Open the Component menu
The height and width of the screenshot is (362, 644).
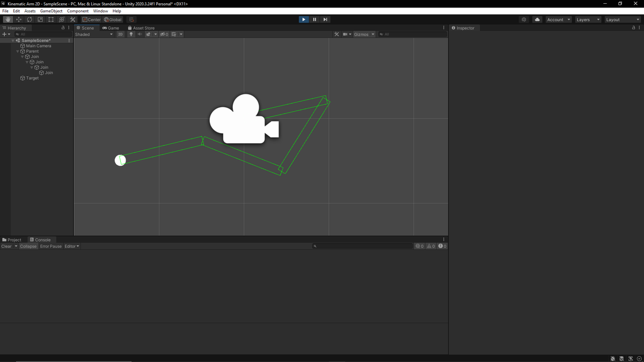point(78,11)
